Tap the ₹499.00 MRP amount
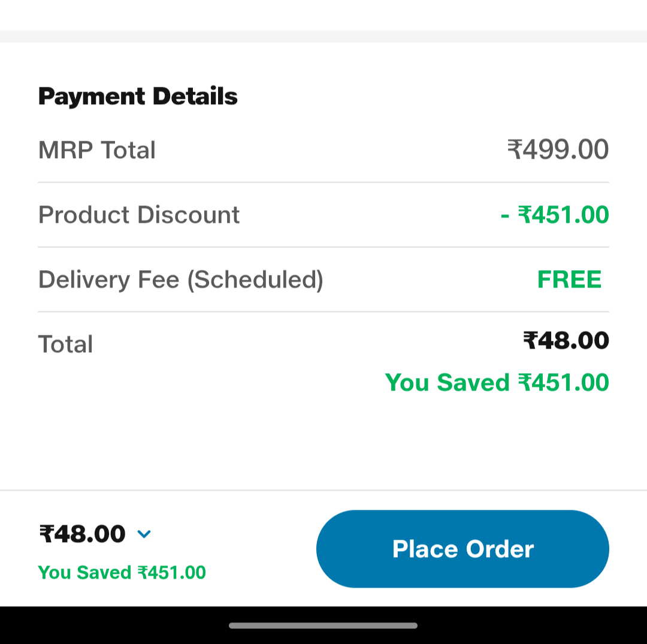 click(558, 149)
